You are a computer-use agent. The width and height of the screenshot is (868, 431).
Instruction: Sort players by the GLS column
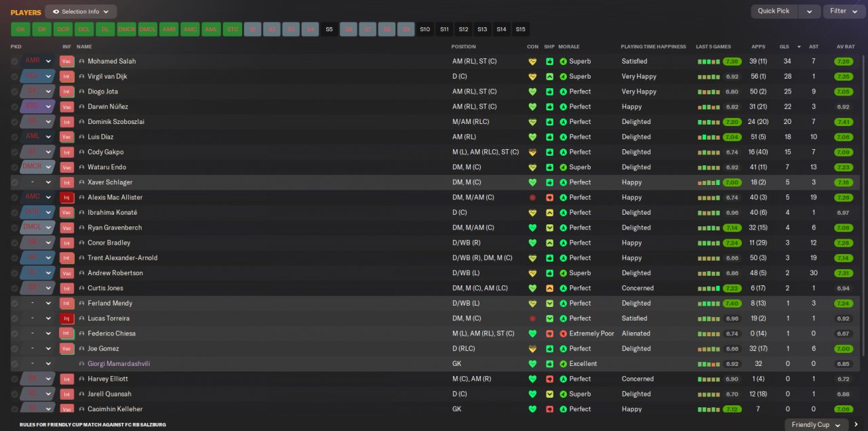(x=784, y=47)
